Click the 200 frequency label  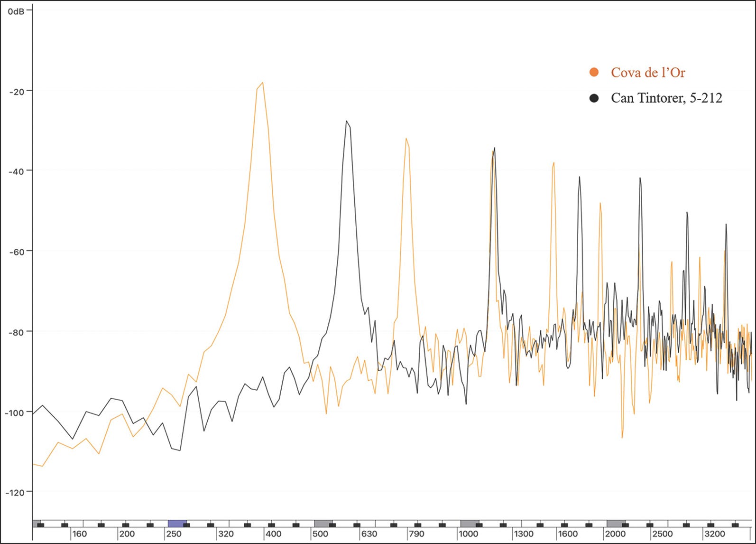(x=127, y=534)
